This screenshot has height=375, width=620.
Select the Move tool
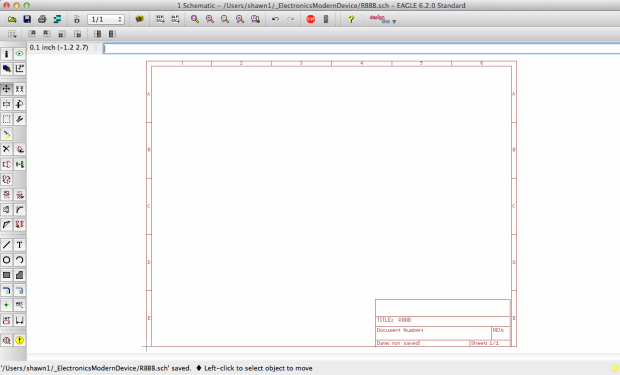(x=6, y=89)
